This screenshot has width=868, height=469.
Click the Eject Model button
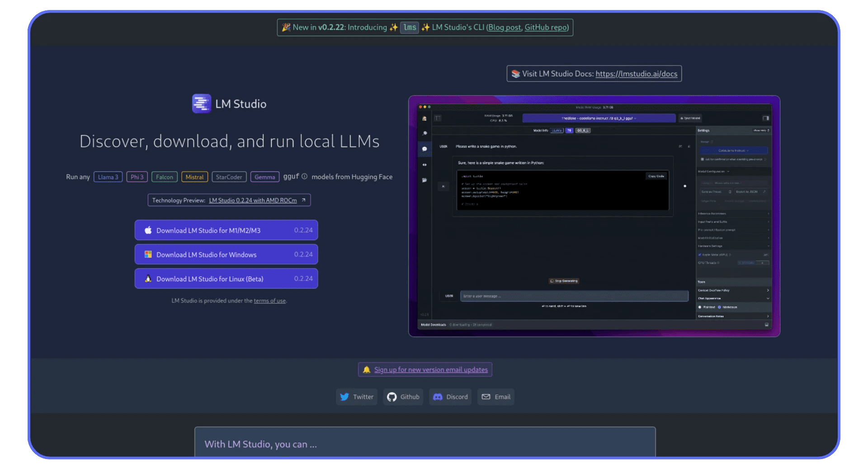[691, 118]
